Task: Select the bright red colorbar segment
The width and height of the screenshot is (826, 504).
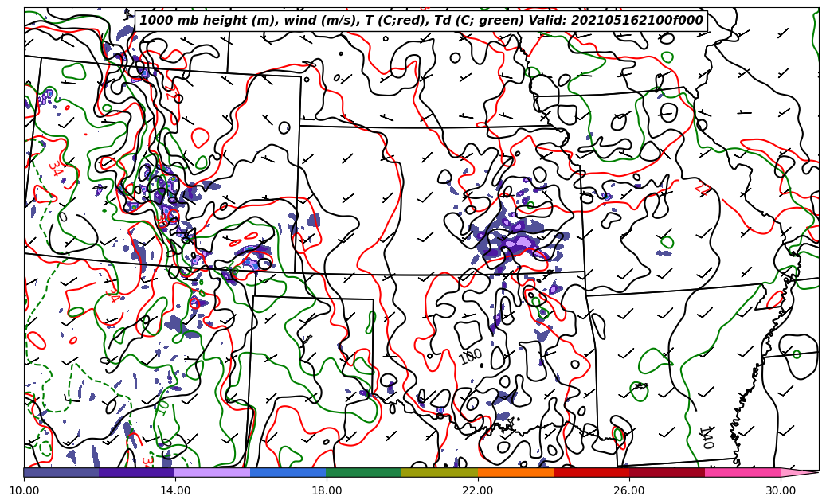Action: pos(591,472)
